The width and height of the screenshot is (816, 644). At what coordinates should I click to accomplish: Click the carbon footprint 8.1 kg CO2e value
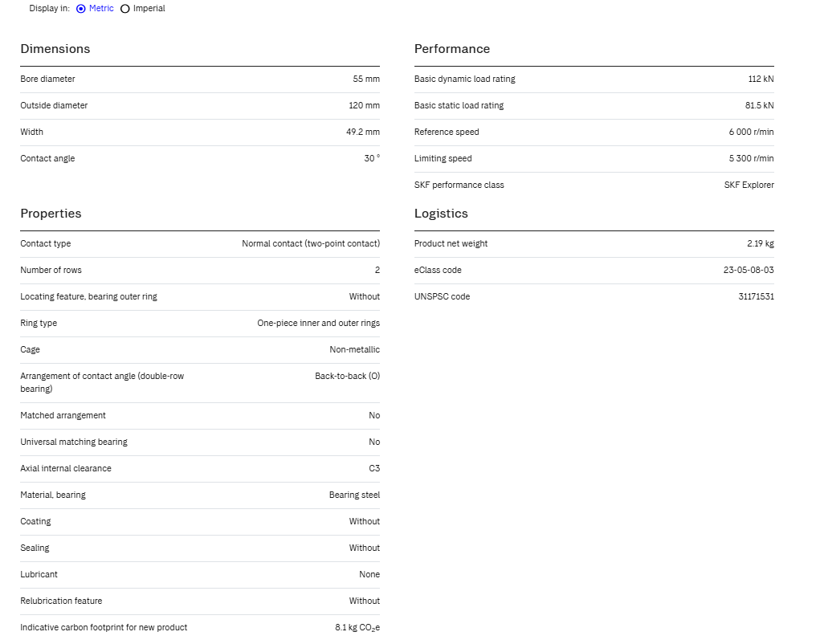tap(357, 628)
